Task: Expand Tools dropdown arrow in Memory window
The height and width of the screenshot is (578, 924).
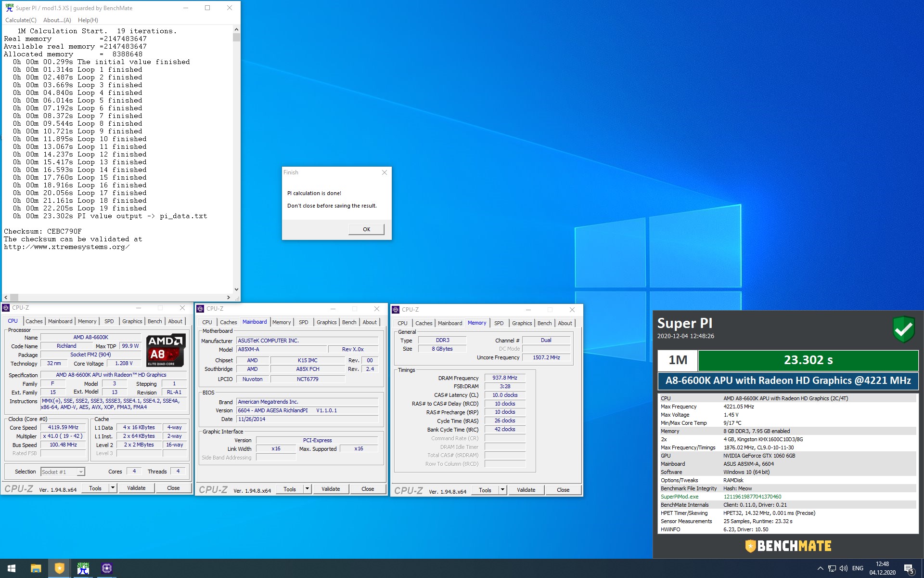Action: coord(502,490)
